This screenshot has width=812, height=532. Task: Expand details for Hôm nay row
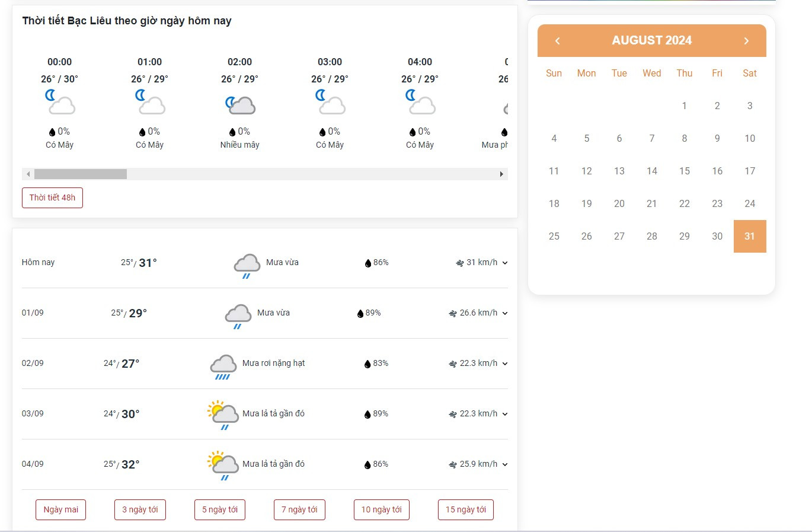(x=505, y=263)
